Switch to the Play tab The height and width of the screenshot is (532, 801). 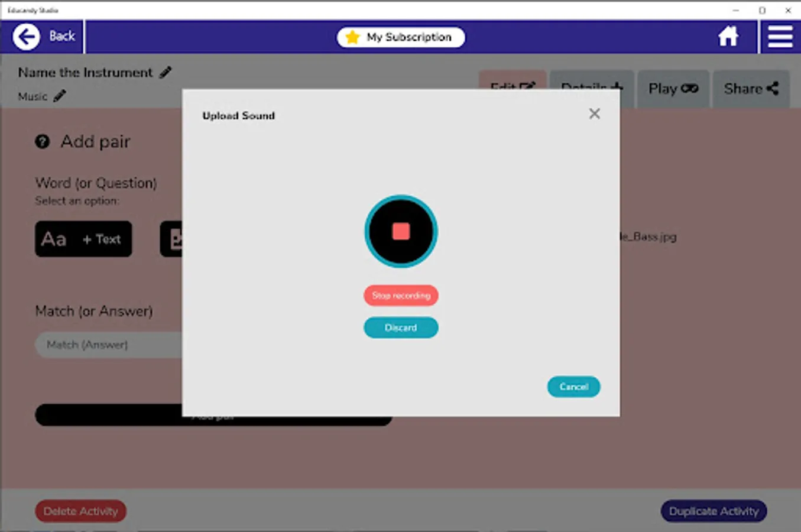point(673,89)
